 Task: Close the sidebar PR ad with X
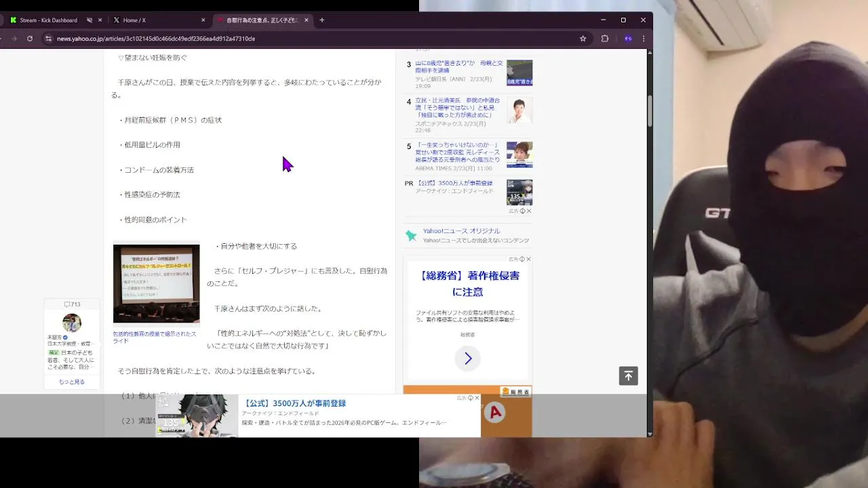click(x=529, y=211)
